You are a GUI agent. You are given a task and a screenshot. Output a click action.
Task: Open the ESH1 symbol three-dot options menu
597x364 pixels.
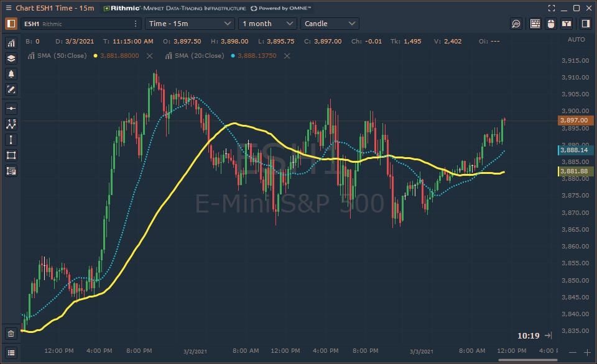pos(136,24)
